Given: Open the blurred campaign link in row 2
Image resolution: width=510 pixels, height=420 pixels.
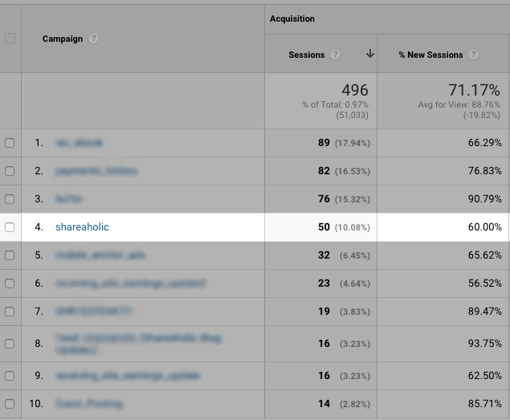Looking at the screenshot, I should pyautogui.click(x=96, y=171).
